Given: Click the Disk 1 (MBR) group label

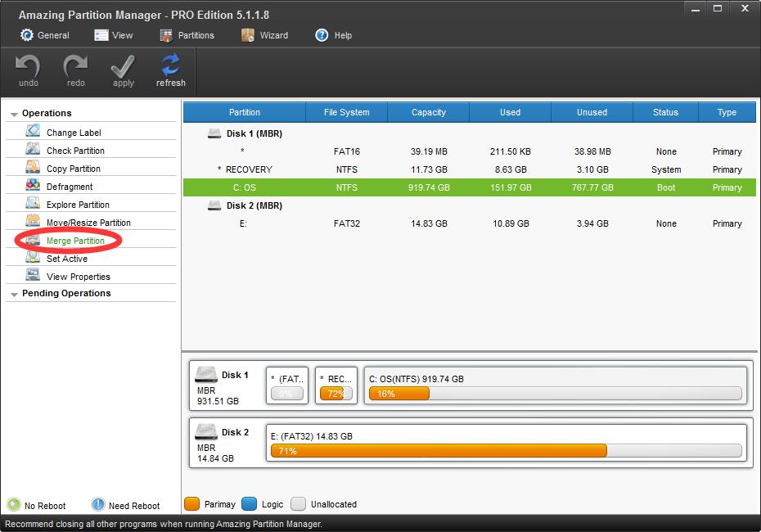Looking at the screenshot, I should click(x=254, y=133).
